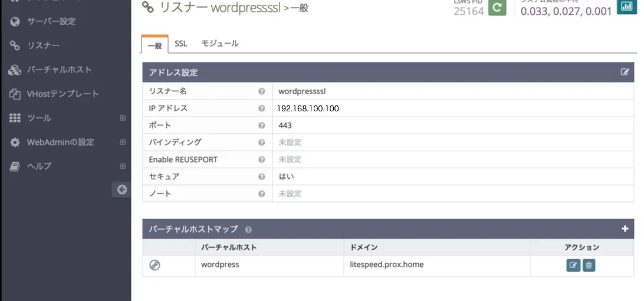Open バーチャルホスト in the sidebar
The height and width of the screenshot is (301, 644).
59,70
